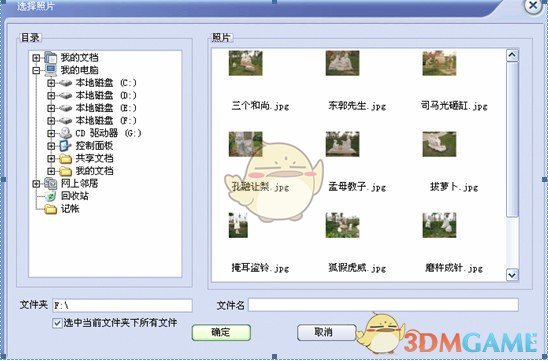Viewport: 548px width, 361px height.
Task: Expand the 控制面板 node
Action: point(51,146)
